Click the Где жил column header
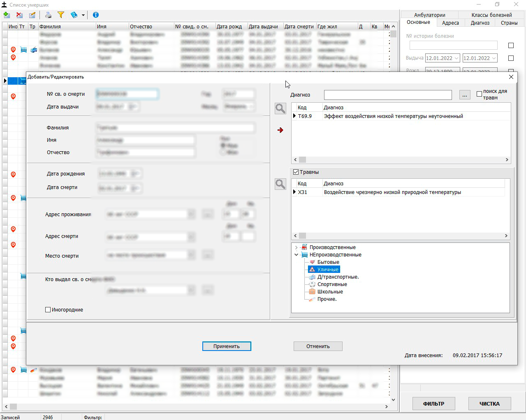 pos(336,27)
